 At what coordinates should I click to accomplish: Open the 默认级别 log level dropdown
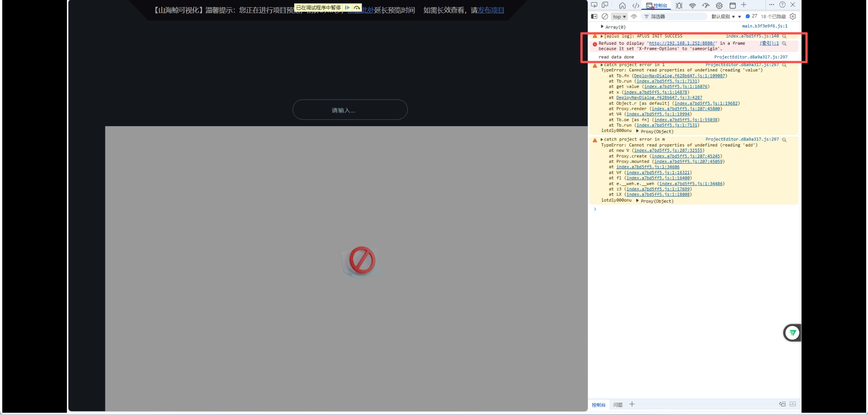coord(723,17)
